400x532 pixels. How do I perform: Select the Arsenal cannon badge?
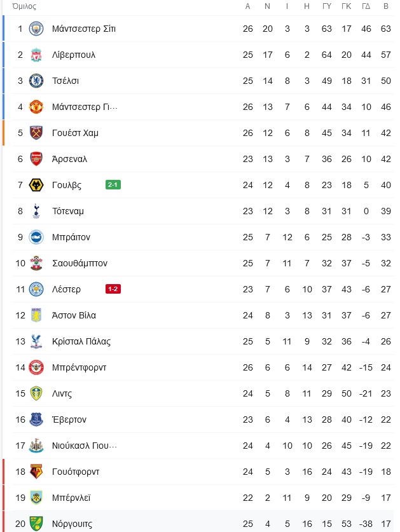(x=36, y=159)
